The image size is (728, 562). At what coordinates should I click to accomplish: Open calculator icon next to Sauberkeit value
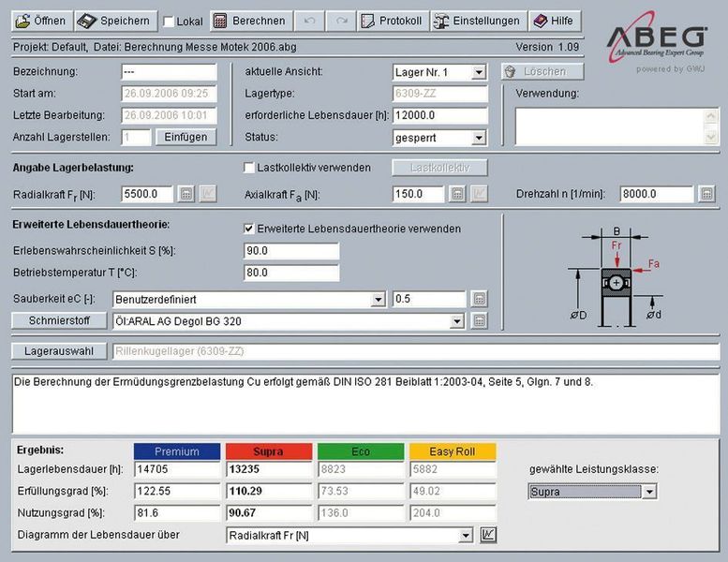(479, 299)
